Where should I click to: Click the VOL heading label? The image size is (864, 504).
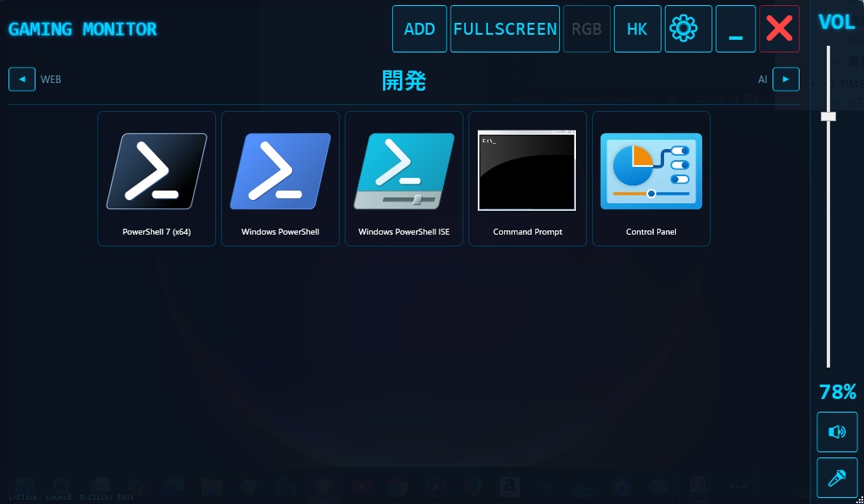(837, 22)
